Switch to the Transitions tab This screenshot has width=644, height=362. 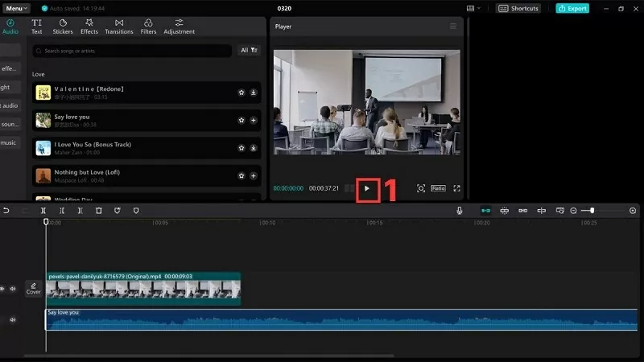(119, 27)
